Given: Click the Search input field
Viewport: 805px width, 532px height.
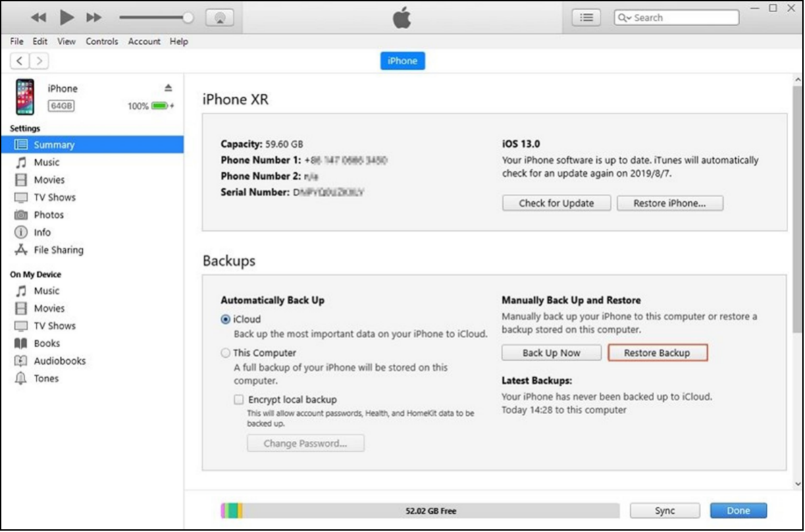Looking at the screenshot, I should (682, 18).
